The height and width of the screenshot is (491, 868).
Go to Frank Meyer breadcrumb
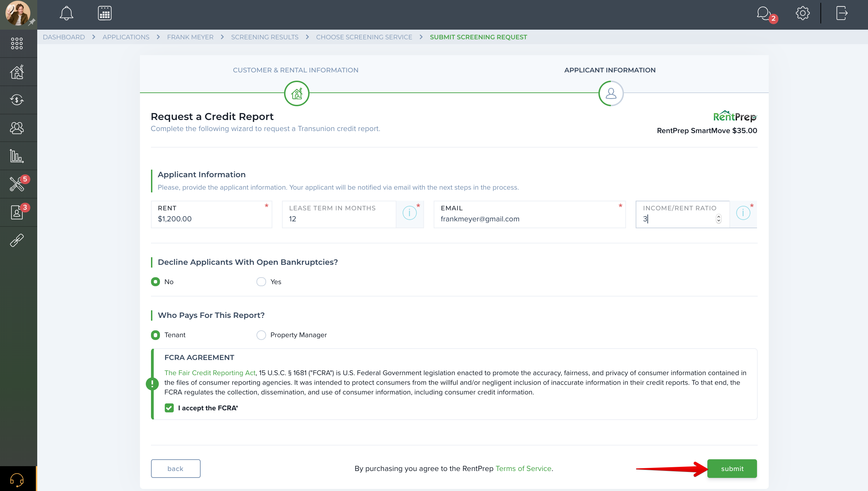tap(190, 37)
